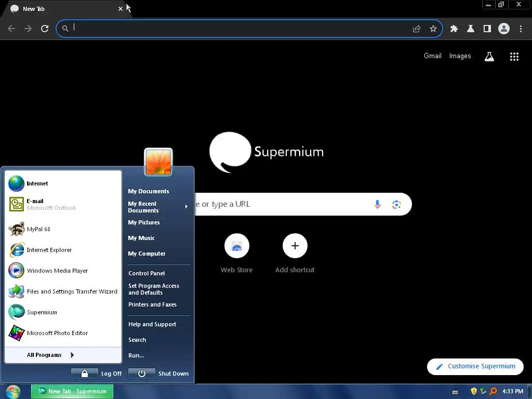This screenshot has width=532, height=399.
Task: Open Internet Explorer from Start menu
Action: tap(63, 250)
